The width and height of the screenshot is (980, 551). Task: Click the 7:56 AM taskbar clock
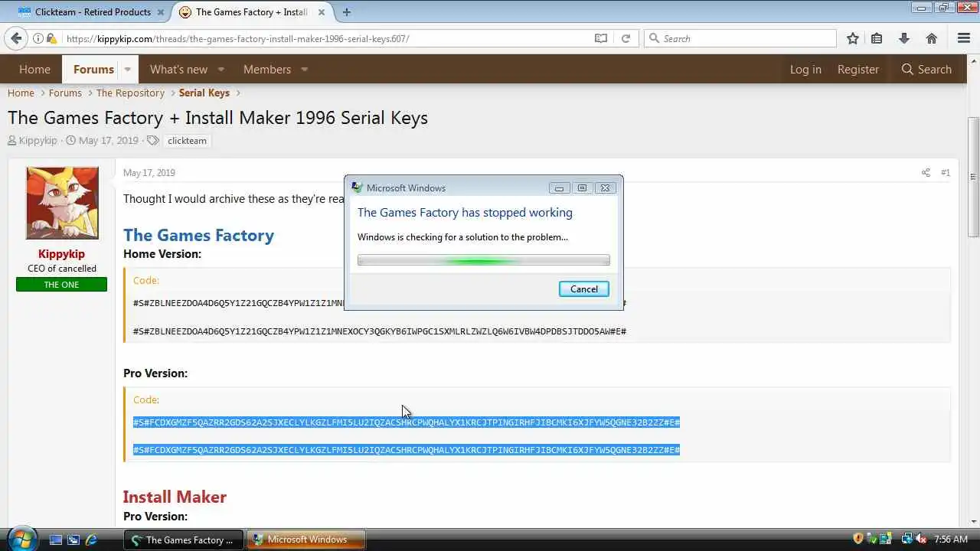click(x=951, y=540)
